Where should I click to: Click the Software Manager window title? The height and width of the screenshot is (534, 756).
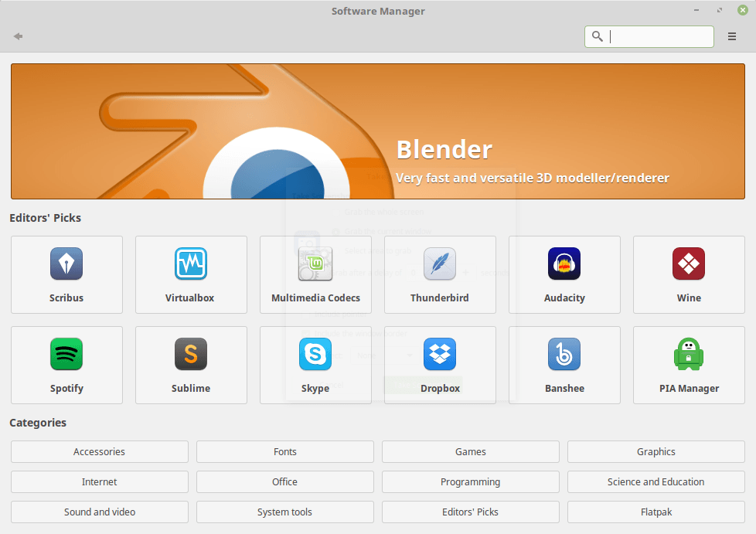[378, 11]
